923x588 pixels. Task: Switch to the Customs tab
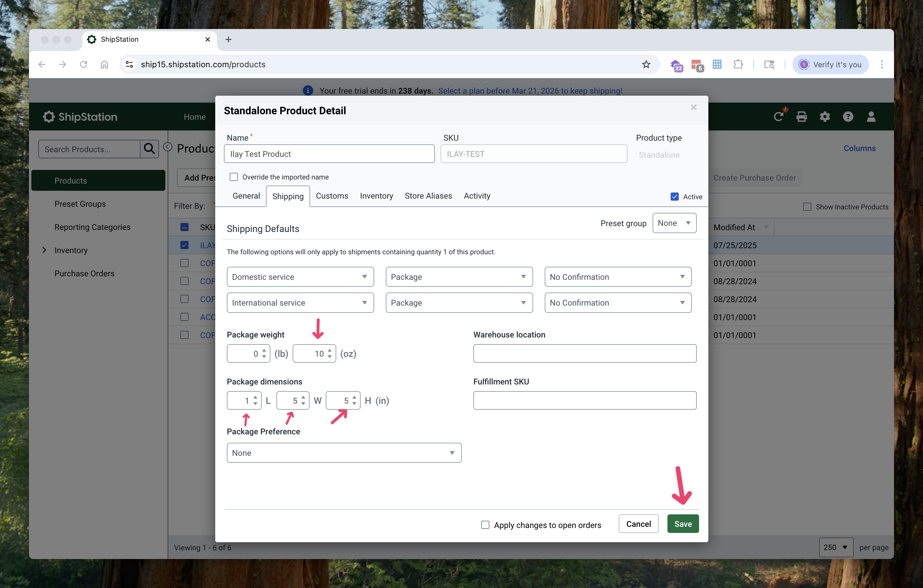point(332,196)
